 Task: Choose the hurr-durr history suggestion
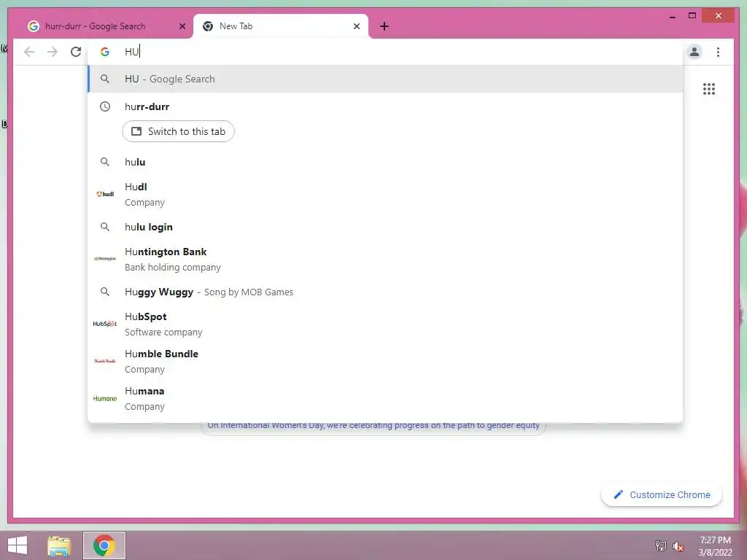[x=385, y=106]
